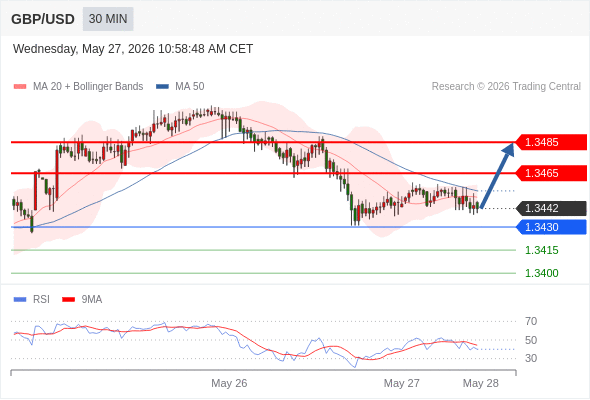Click the May 27 date axis label
The width and height of the screenshot is (590, 400).
(x=401, y=383)
